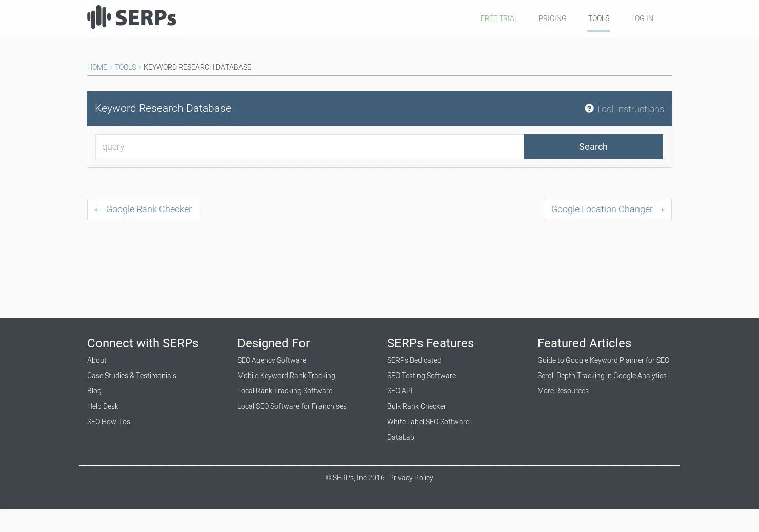Open Local SEO Software for Franchises
This screenshot has height=532, width=759.
292,406
